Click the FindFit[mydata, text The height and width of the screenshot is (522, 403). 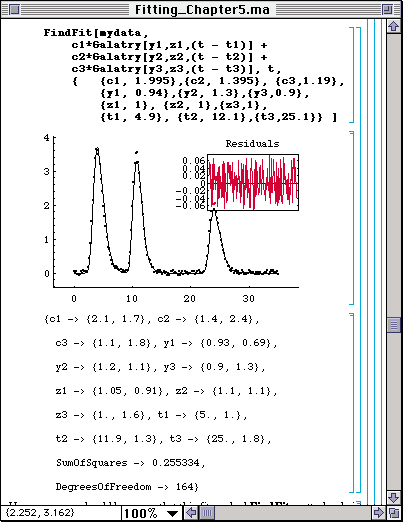pos(96,33)
